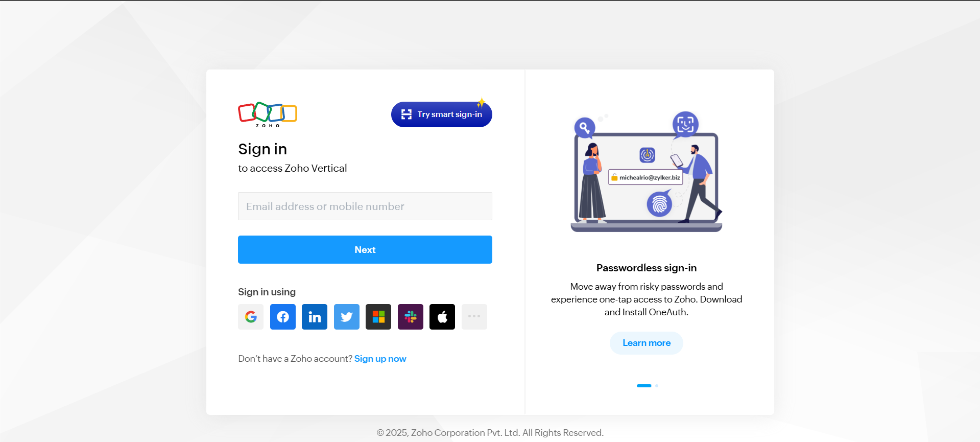Click the Zoho logo
Screen dimensions: 980x442
click(268, 114)
